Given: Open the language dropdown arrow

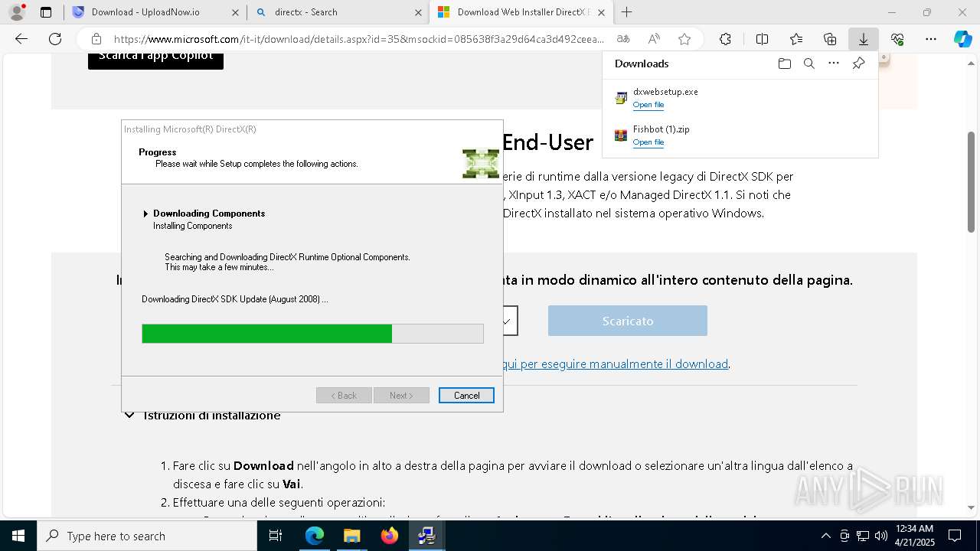Looking at the screenshot, I should (x=507, y=321).
